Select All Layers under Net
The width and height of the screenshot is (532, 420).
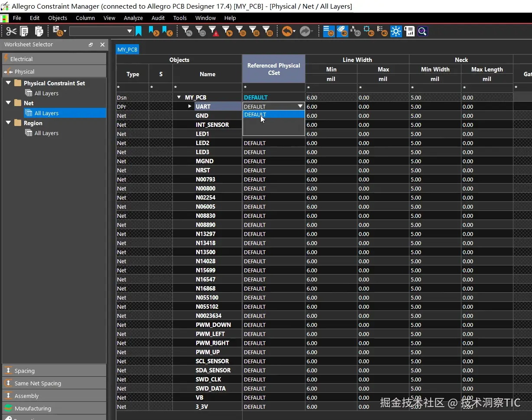(x=46, y=113)
